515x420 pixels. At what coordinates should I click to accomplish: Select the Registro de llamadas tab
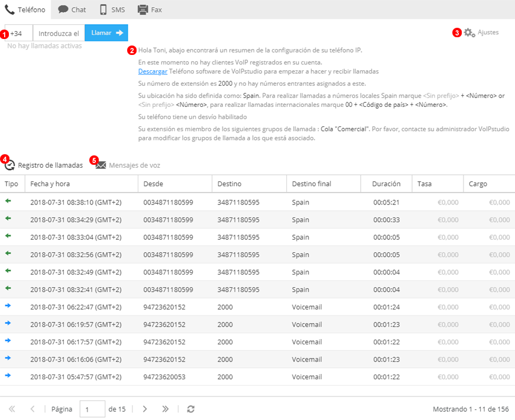44,165
